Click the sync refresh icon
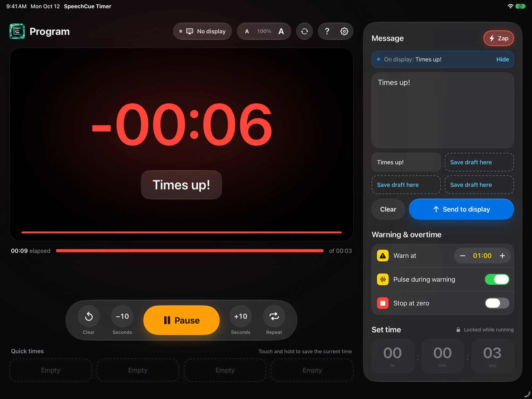Screen dimensions: 532x399 305,31
